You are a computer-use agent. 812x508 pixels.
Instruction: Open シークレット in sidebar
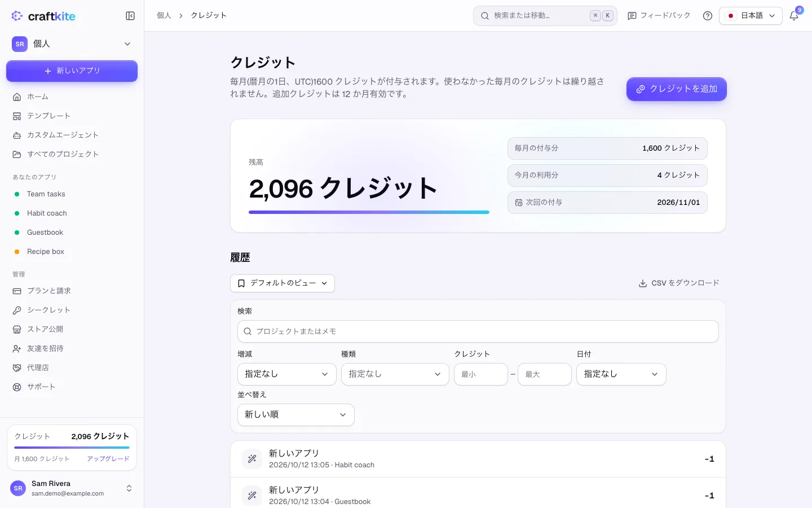[72, 310]
